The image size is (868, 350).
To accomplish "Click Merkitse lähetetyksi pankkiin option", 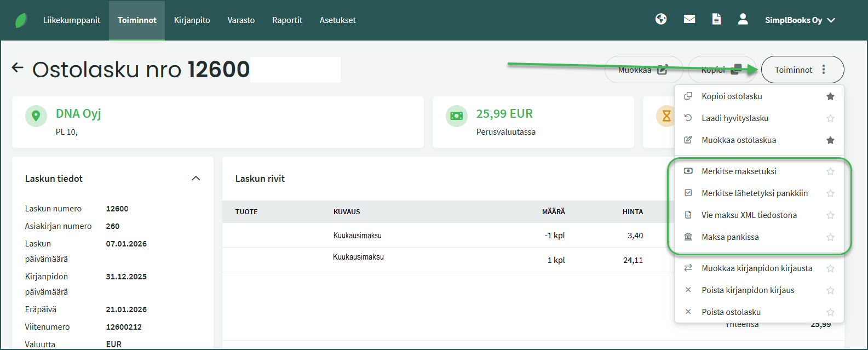I will (x=755, y=193).
